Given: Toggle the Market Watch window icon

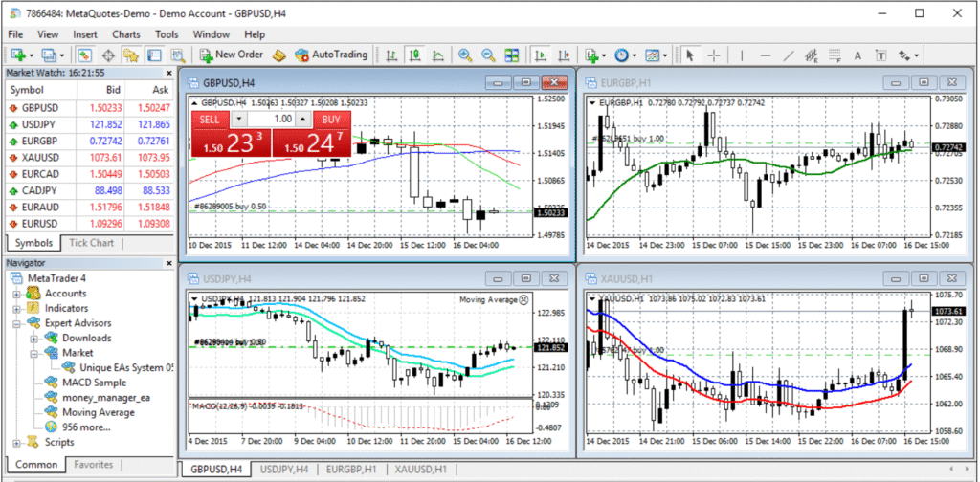Looking at the screenshot, I should pos(84,55).
